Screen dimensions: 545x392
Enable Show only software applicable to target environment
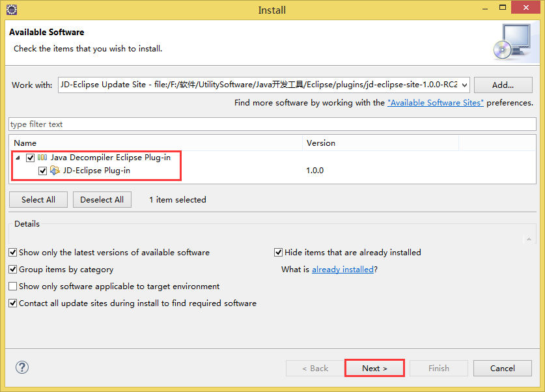pos(13,286)
